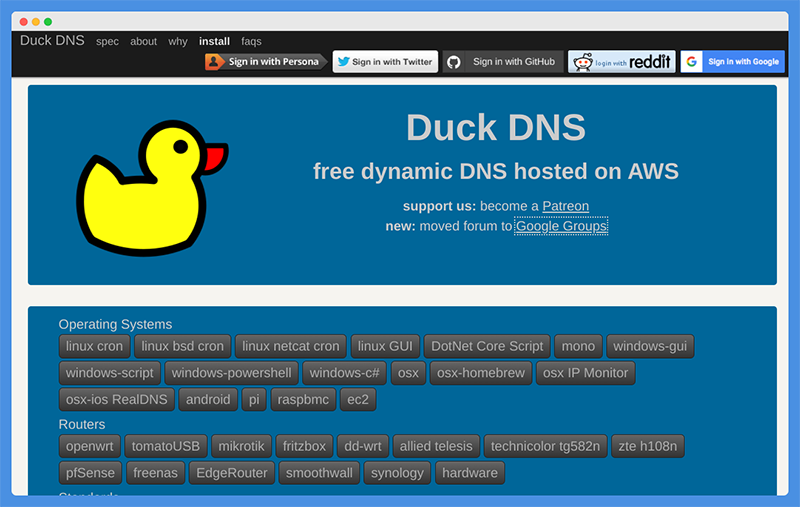Select the allied telesis option

point(436,446)
